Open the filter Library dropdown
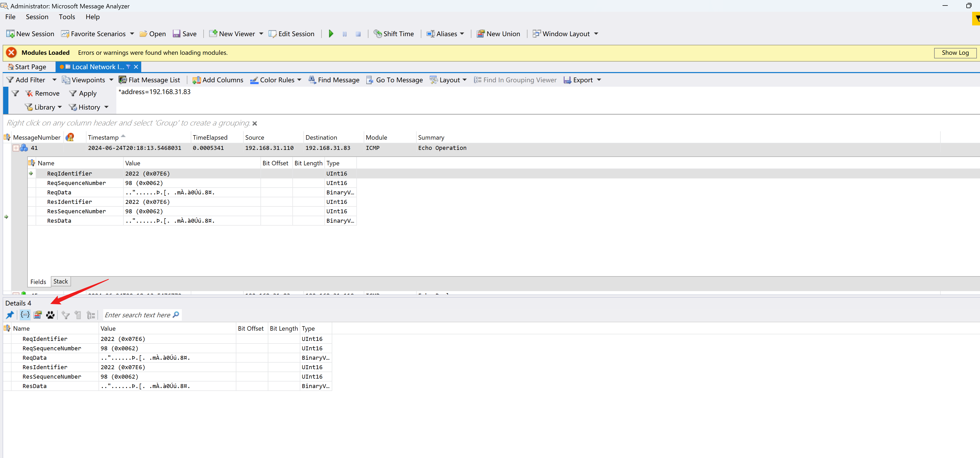 click(43, 107)
